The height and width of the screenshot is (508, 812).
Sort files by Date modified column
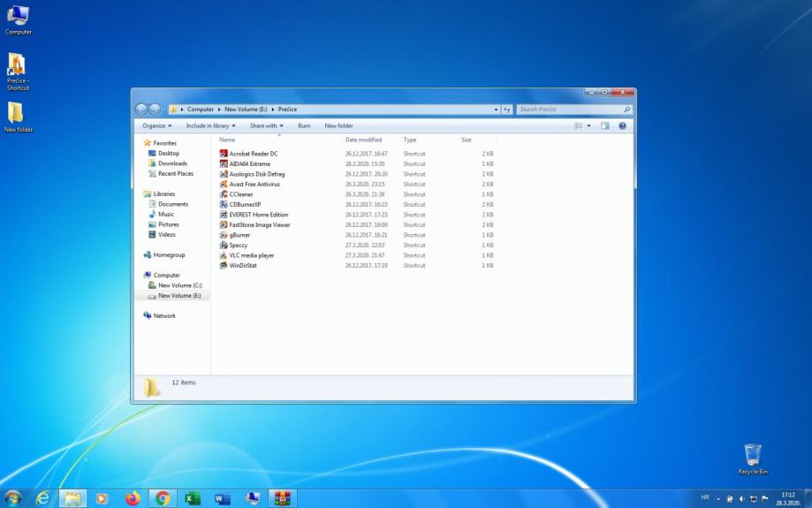(x=363, y=140)
